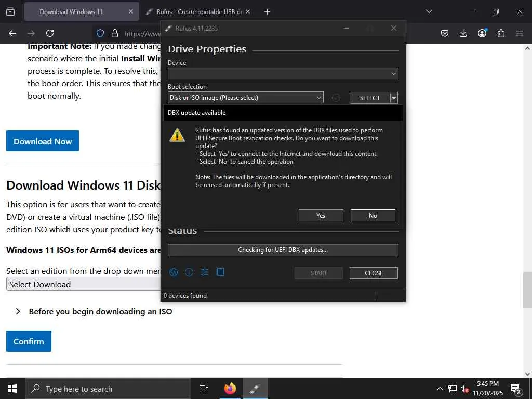The width and height of the screenshot is (532, 399).
Task: Click Firefox icon in taskbar
Action: pyautogui.click(x=230, y=389)
